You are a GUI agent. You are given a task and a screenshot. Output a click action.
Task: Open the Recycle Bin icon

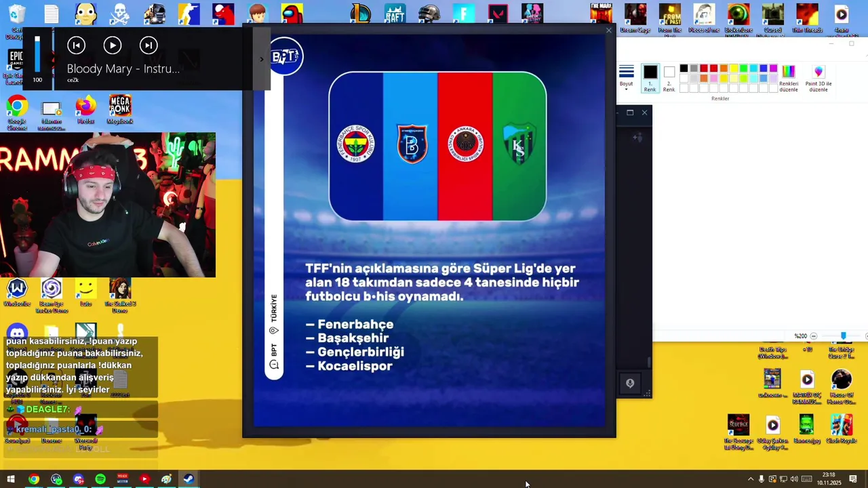pos(17,15)
